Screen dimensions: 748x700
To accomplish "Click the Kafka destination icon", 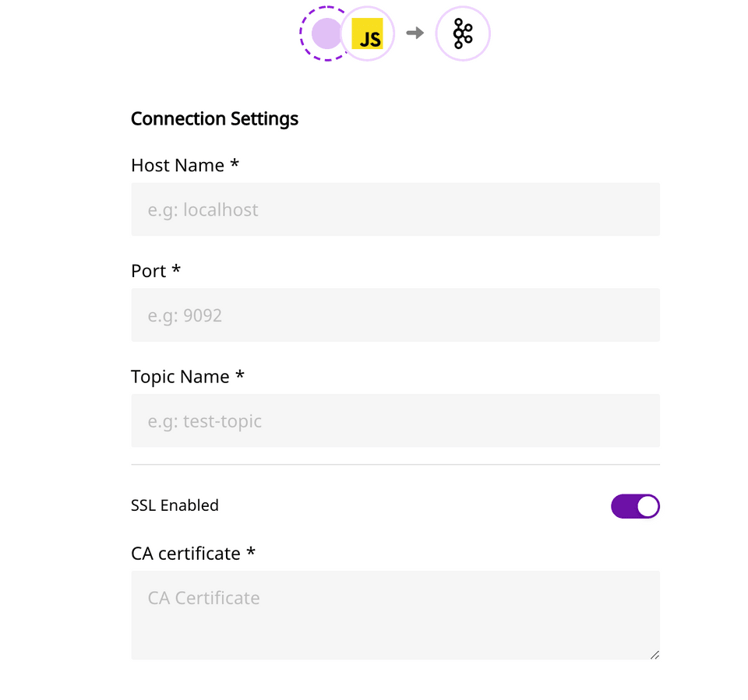I will (x=463, y=33).
